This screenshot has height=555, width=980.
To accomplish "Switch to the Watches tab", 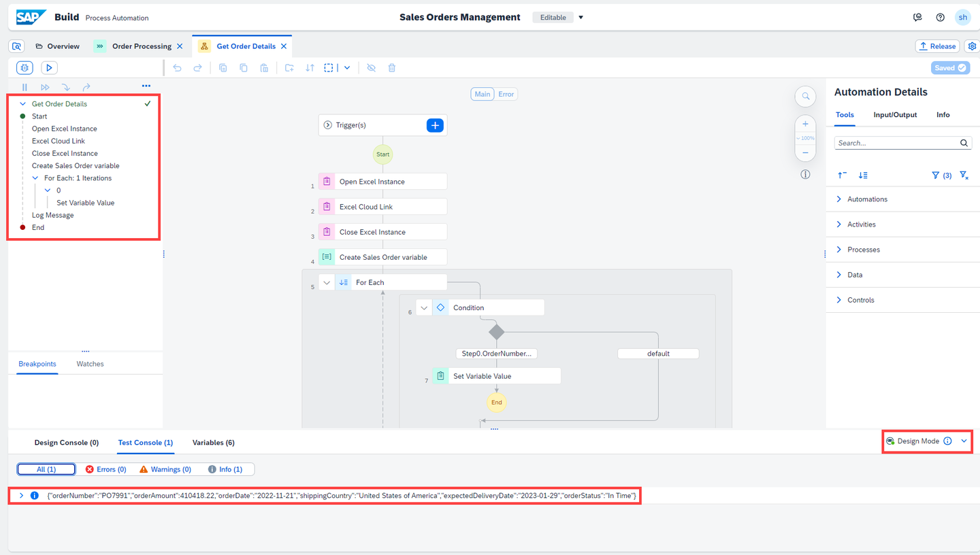I will (x=91, y=364).
